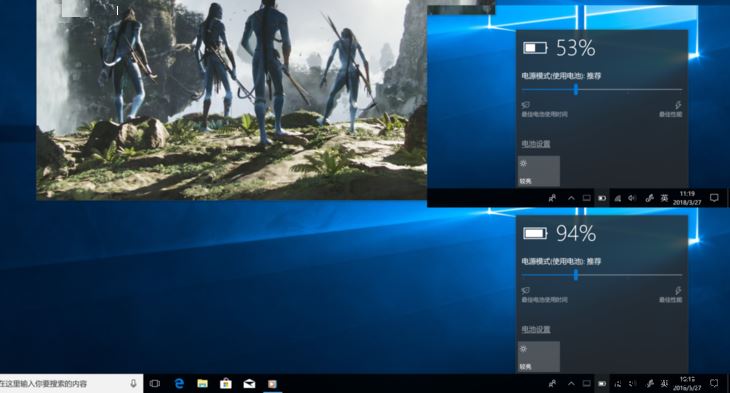Image resolution: width=730 pixels, height=393 pixels.
Task: Click the speaker icon in the 11:19 tray
Action: tap(632, 198)
